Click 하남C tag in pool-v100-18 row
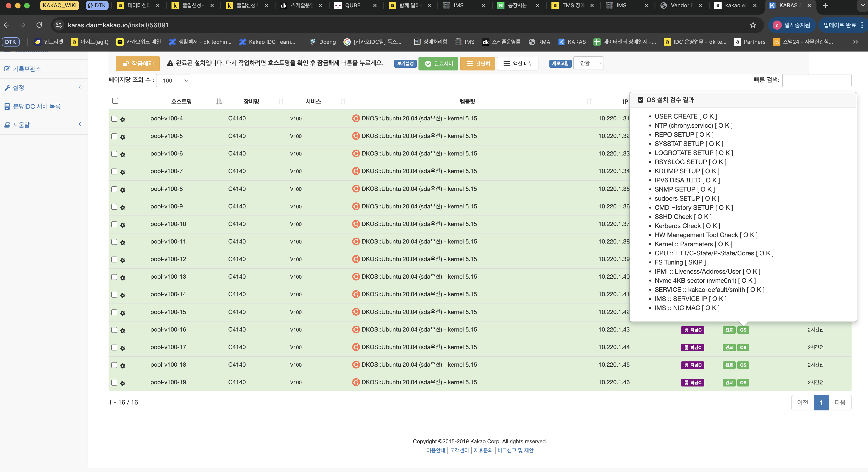 (x=692, y=365)
